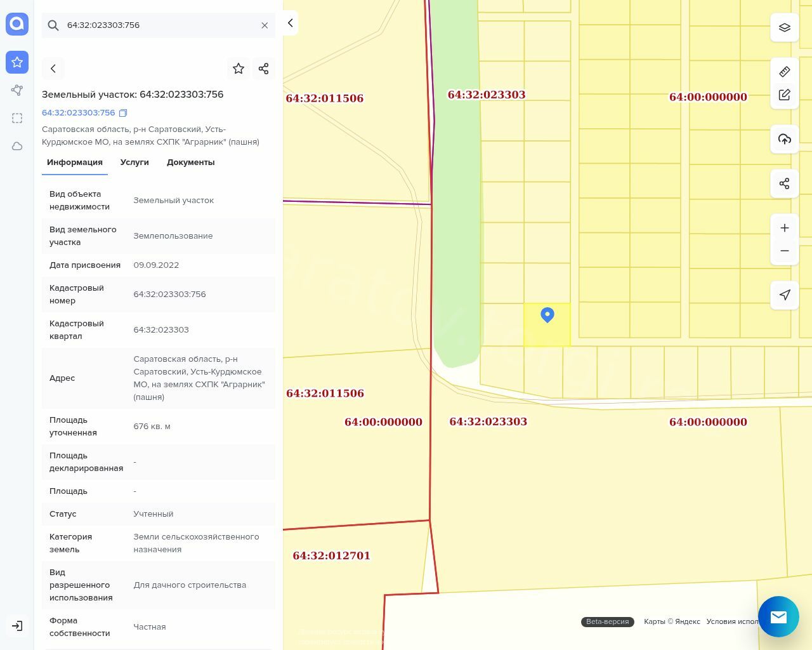This screenshot has width=812, height=650.
Task: Activate the draw/edit tool on map
Action: [784, 95]
